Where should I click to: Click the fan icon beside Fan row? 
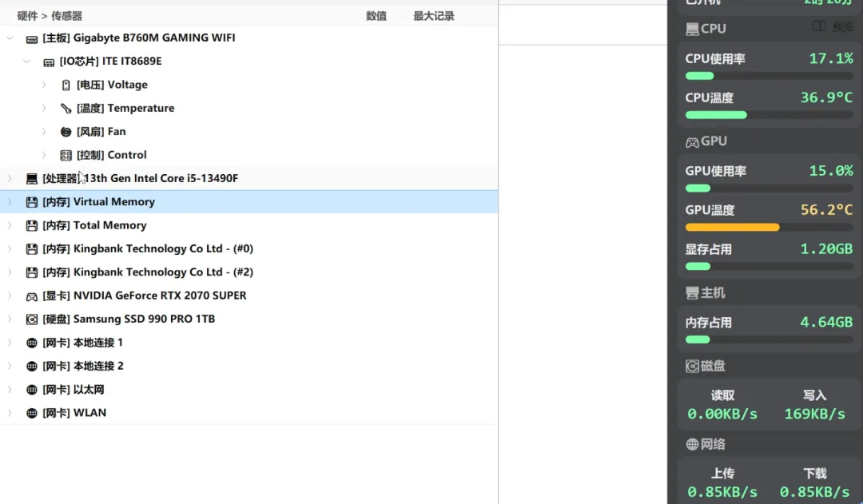coord(66,132)
